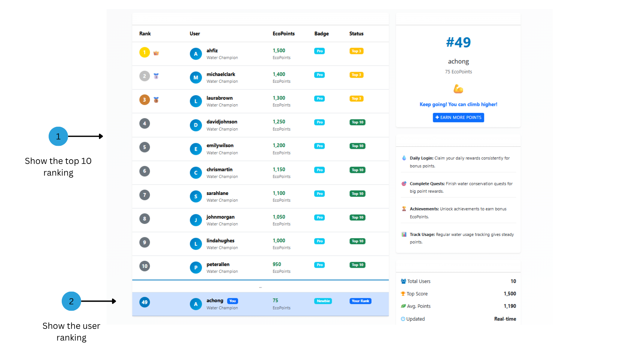Click the Top 10 status for lindahughes
This screenshot has width=644, height=362.
point(357,241)
